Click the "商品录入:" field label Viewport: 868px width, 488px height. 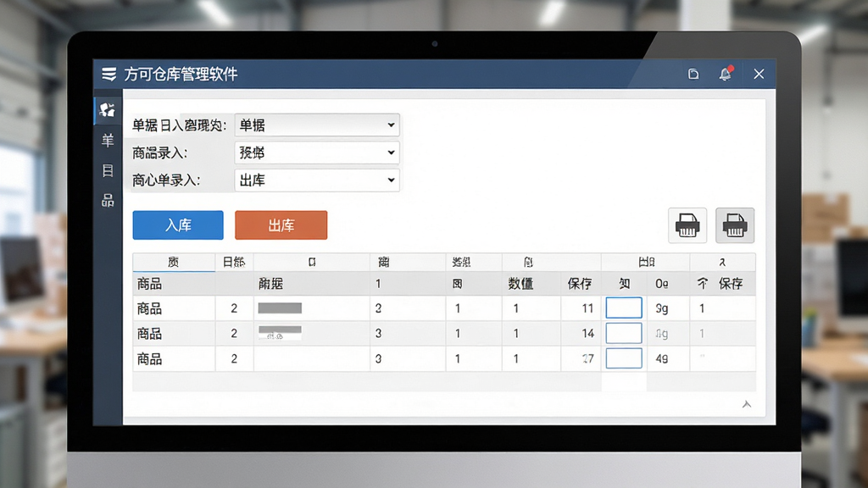pos(160,152)
